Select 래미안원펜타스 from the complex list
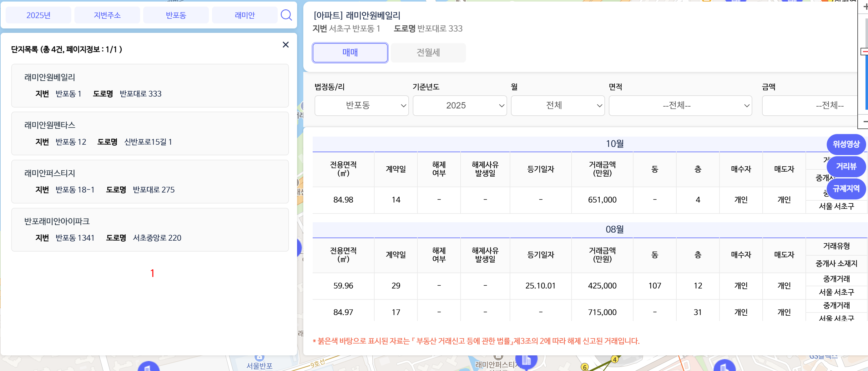868x371 pixels. click(x=150, y=133)
